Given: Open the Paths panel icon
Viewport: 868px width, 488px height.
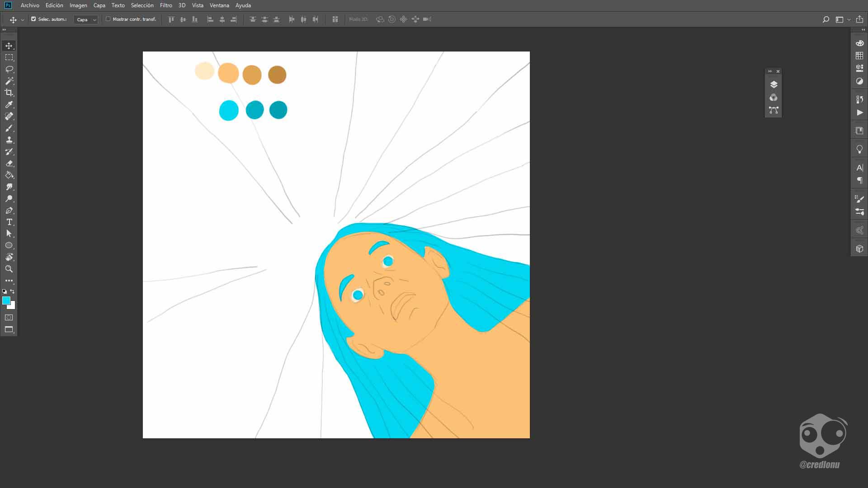Looking at the screenshot, I should 774,110.
